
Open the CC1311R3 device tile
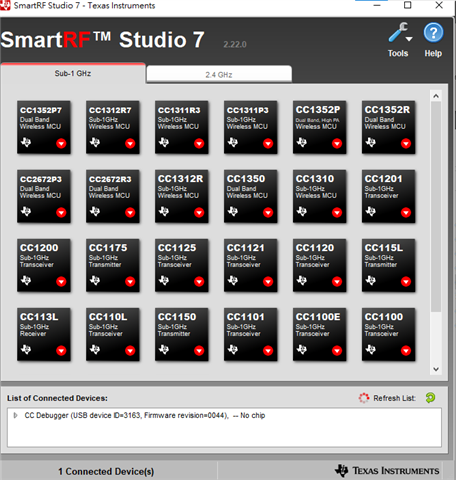pyautogui.click(x=182, y=127)
